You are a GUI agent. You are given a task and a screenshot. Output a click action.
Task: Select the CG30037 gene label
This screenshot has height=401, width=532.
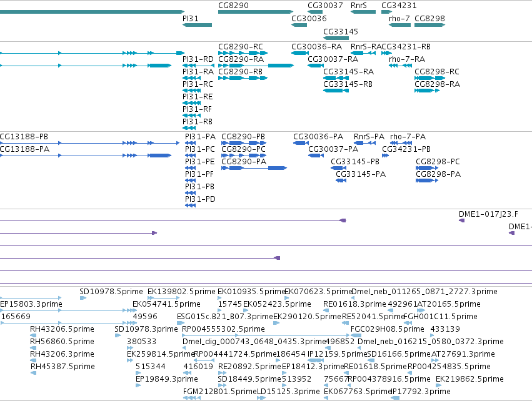(325, 6)
